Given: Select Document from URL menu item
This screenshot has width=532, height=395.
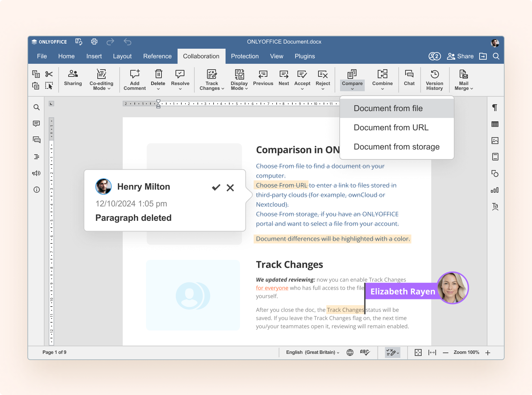Looking at the screenshot, I should point(391,128).
